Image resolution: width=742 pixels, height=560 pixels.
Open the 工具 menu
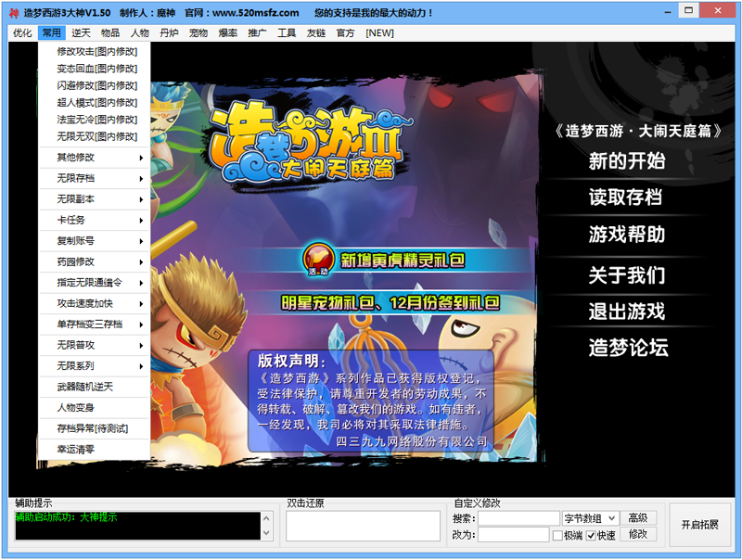(287, 32)
